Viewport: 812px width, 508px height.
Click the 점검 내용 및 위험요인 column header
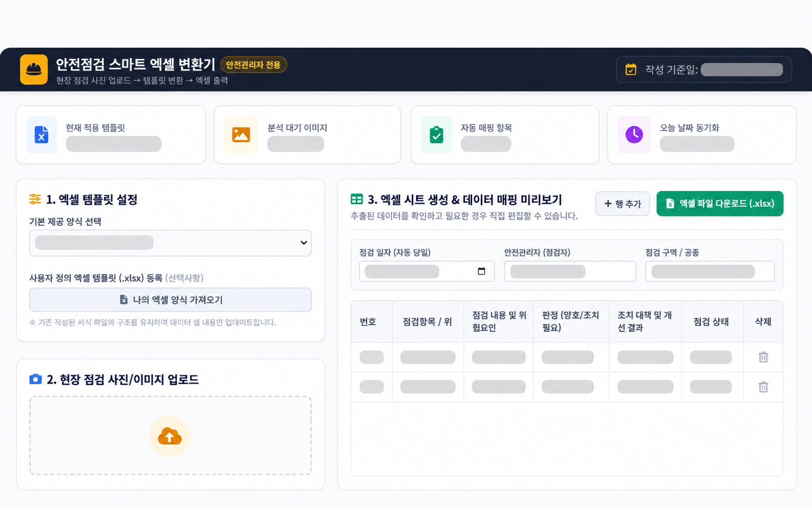(x=499, y=322)
